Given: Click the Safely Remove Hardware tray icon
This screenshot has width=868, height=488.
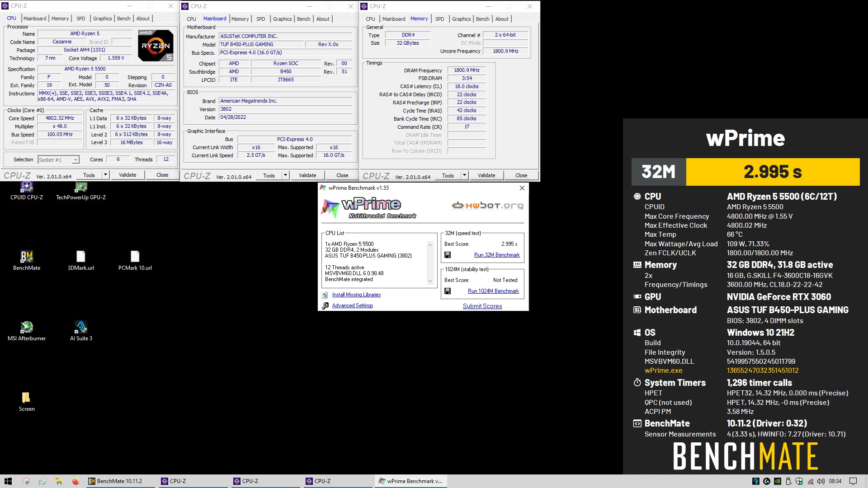Looking at the screenshot, I should coord(788,481).
